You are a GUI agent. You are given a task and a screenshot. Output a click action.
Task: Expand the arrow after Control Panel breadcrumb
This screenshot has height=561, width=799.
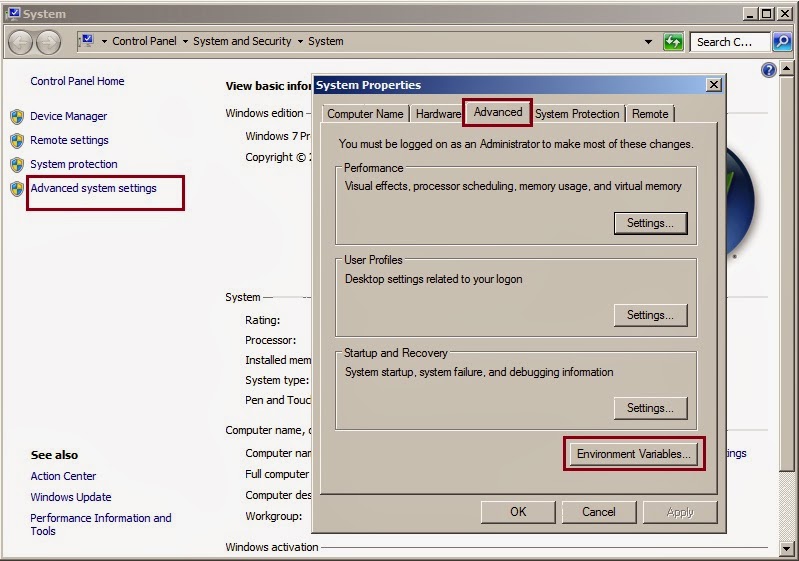[x=185, y=41]
